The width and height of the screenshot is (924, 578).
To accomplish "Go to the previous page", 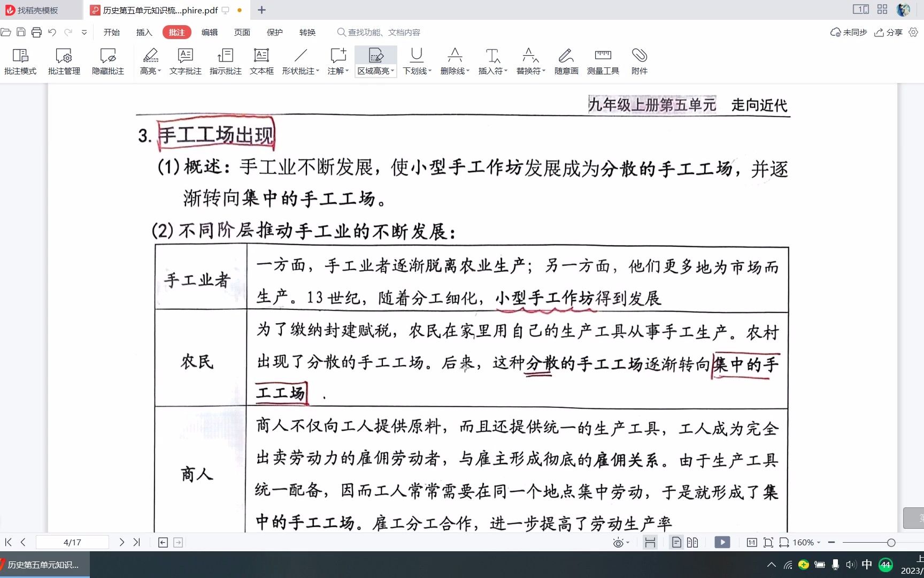I will tap(23, 542).
